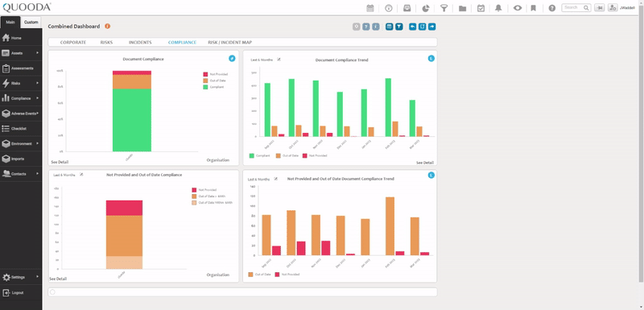Click the pin button next to search

tap(599, 7)
